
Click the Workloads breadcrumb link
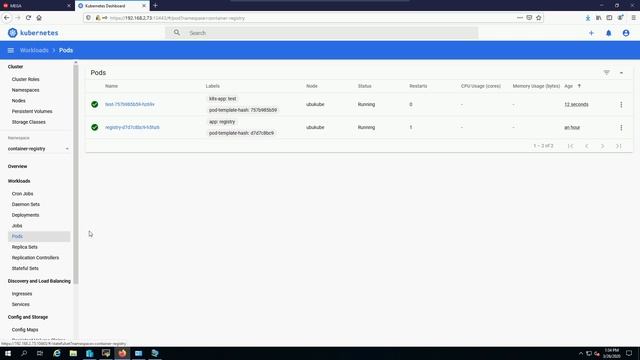pyautogui.click(x=34, y=50)
